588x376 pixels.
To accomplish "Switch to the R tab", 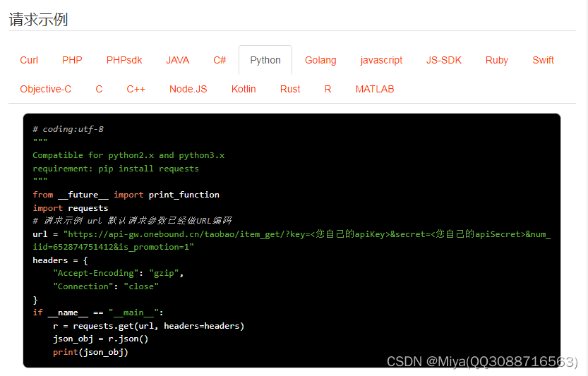I will (328, 89).
